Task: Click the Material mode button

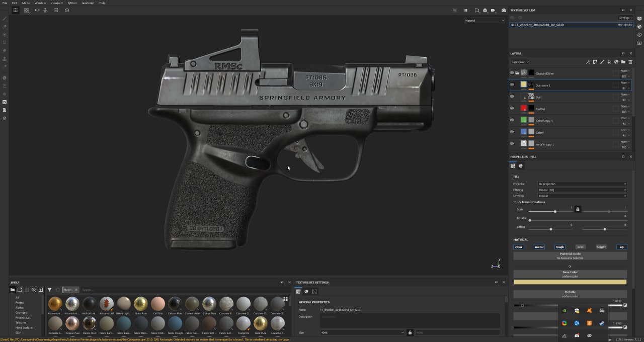Action: click(570, 256)
